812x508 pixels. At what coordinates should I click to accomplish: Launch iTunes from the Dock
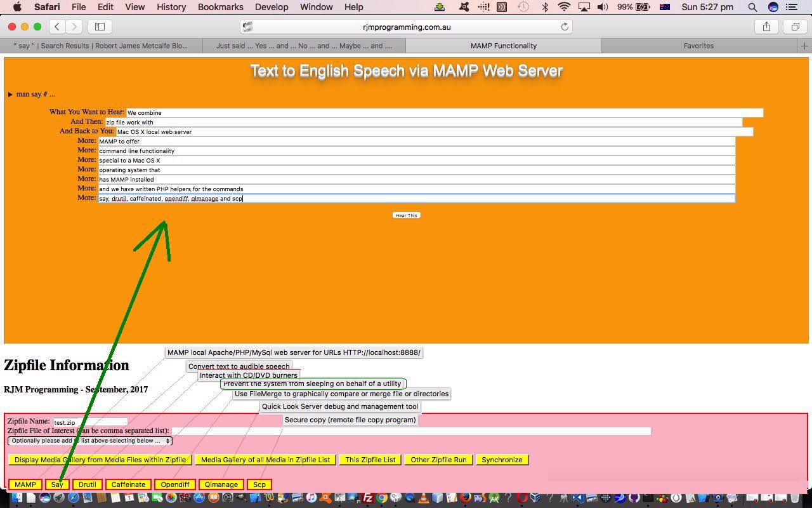(x=311, y=498)
